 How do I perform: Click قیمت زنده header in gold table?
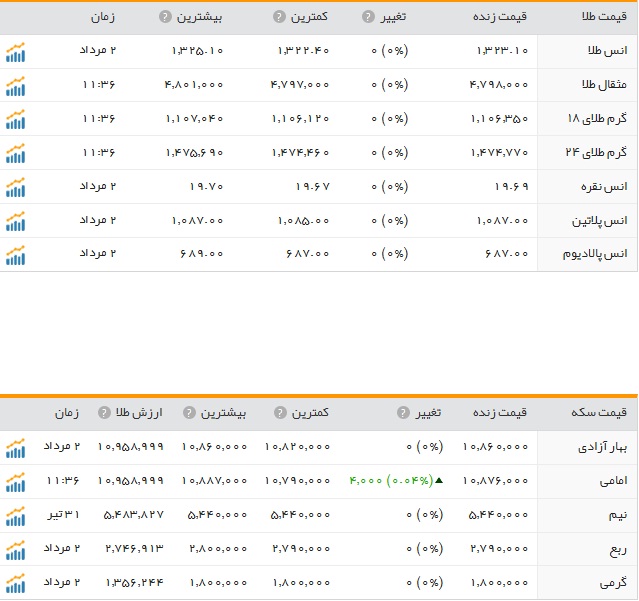[500, 17]
